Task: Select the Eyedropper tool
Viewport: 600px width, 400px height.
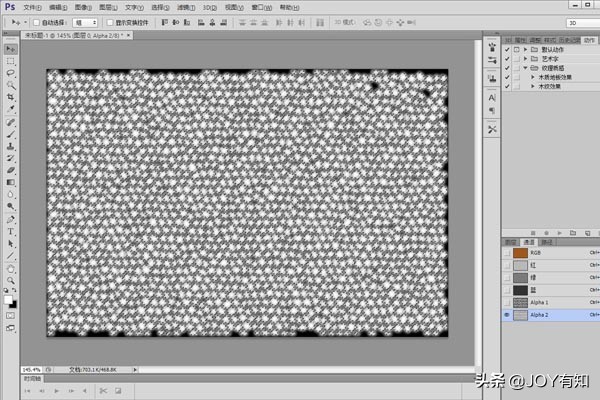Action: coord(11,109)
